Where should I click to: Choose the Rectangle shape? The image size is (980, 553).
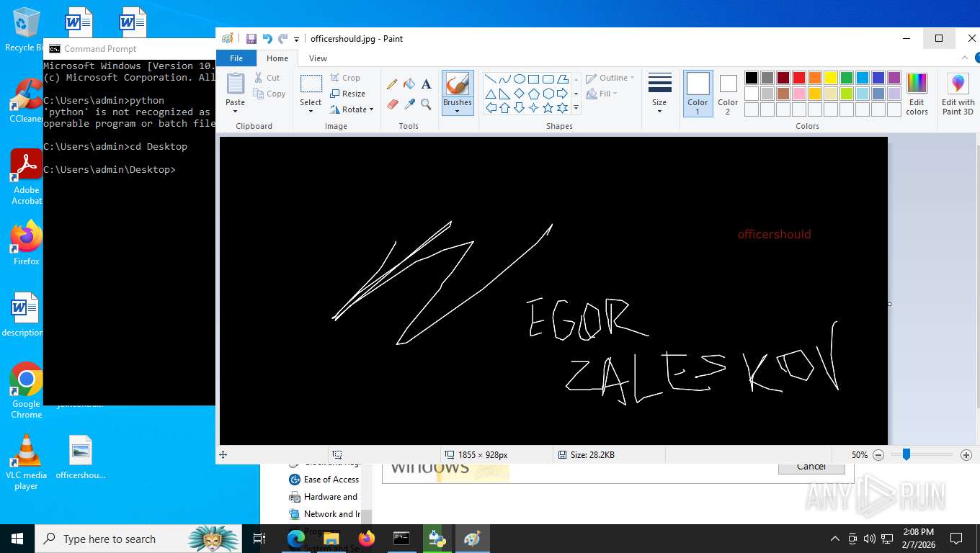[x=533, y=79]
